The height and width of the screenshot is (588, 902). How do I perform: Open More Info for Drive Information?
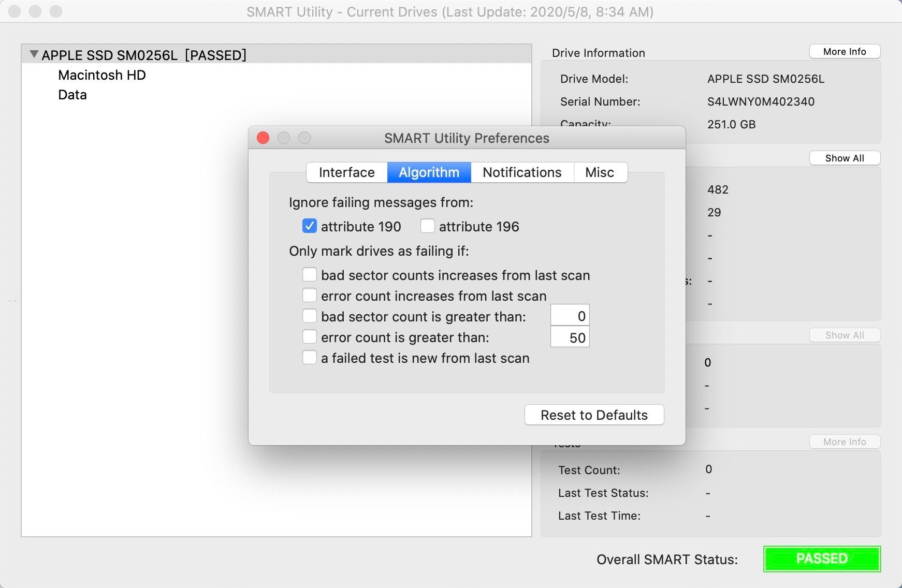pos(844,51)
